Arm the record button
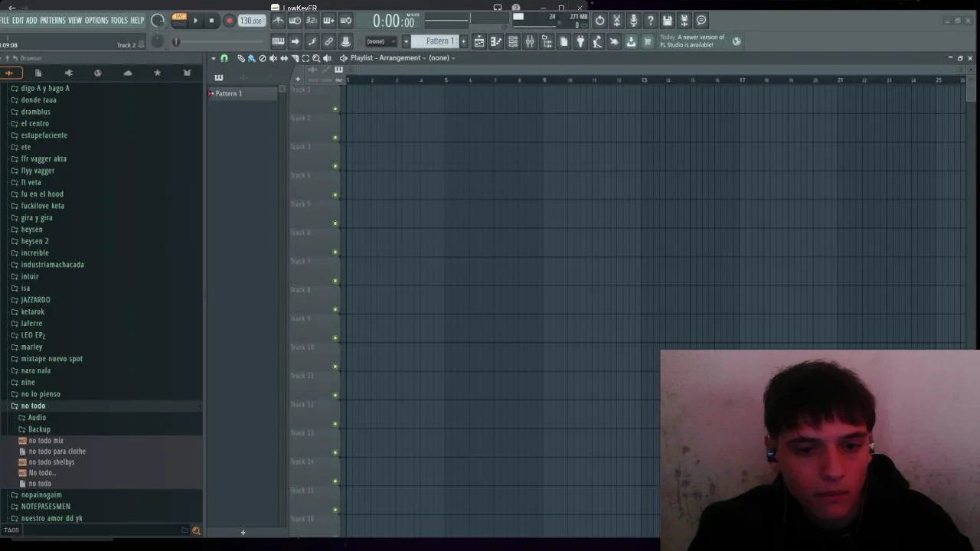The width and height of the screenshot is (980, 551). (x=229, y=21)
